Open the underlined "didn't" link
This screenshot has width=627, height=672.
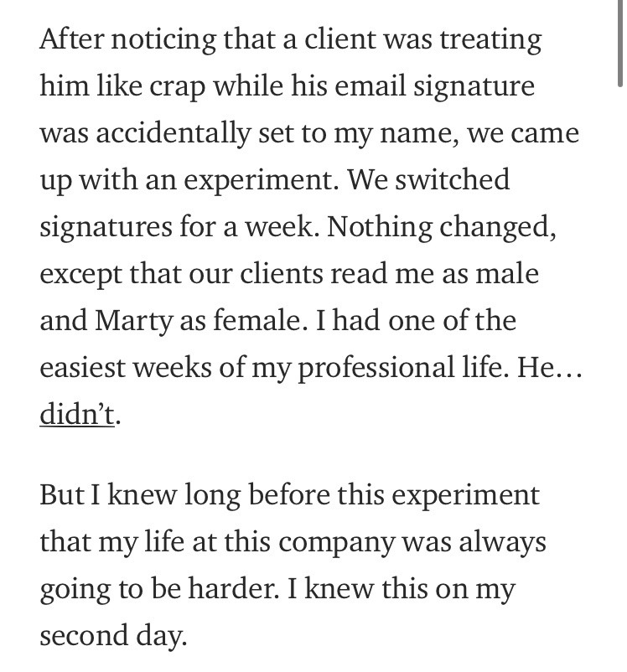tap(76, 415)
